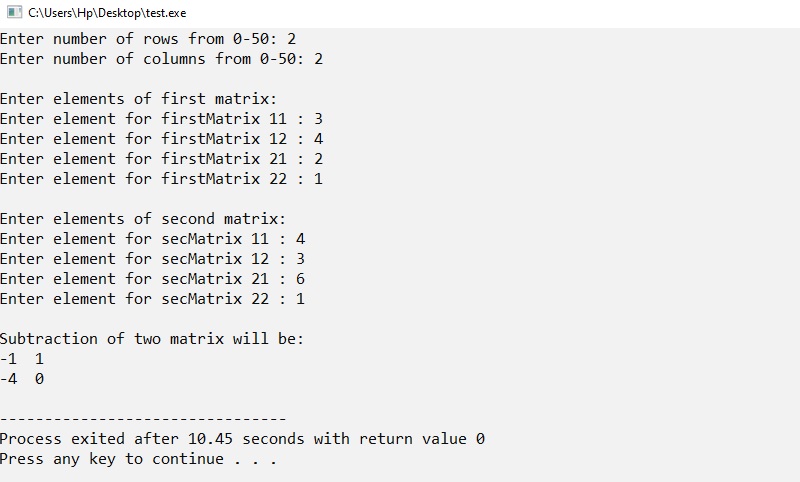800x482 pixels.
Task: Click the firstMatrix 11 entry line
Action: (161, 119)
